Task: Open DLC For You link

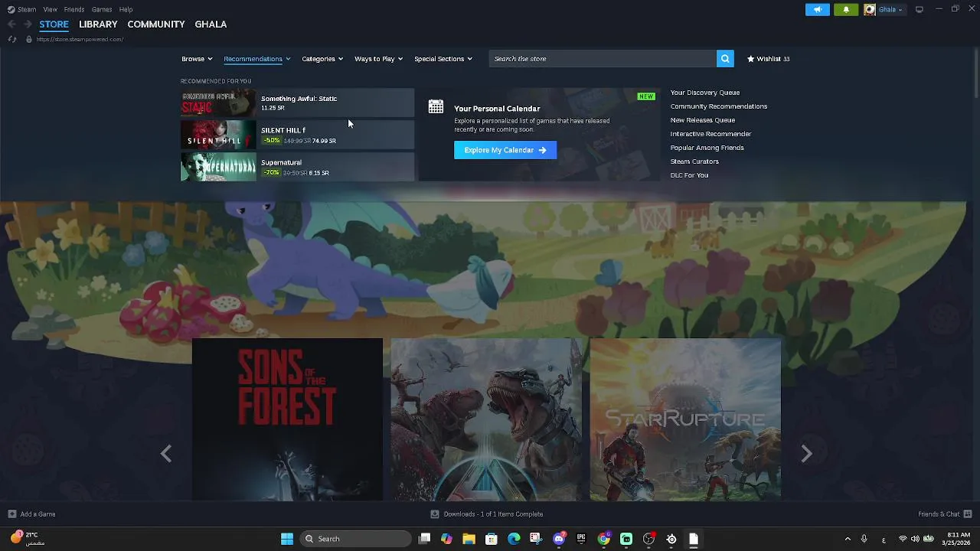Action: [x=689, y=175]
